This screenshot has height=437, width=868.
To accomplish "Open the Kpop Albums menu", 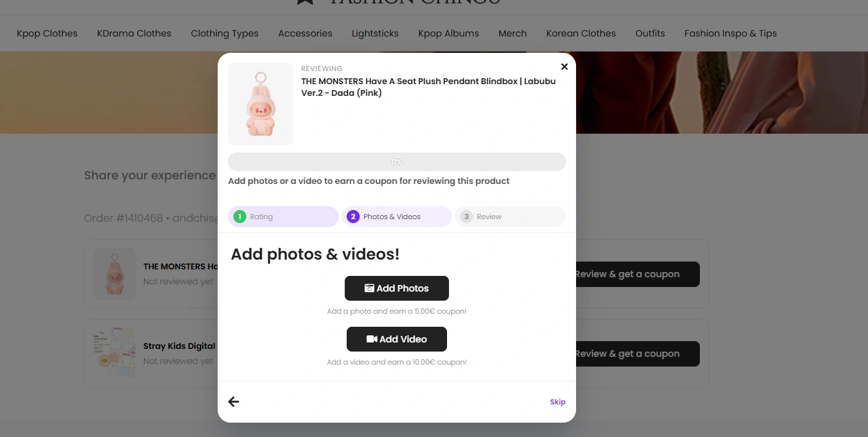I will coord(448,33).
